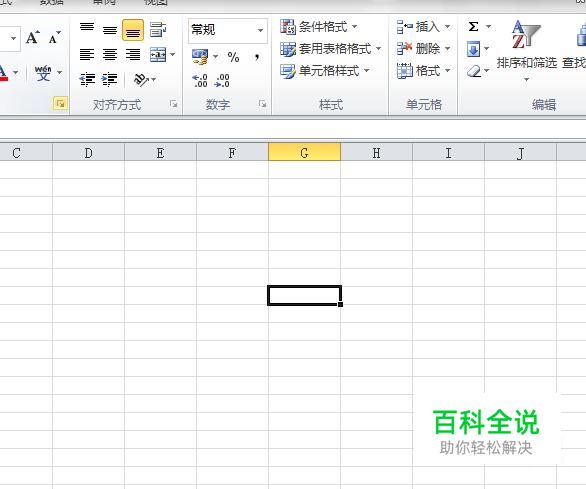Open AutoSum dropdown arrow
This screenshot has height=489, width=586.
pos(488,27)
